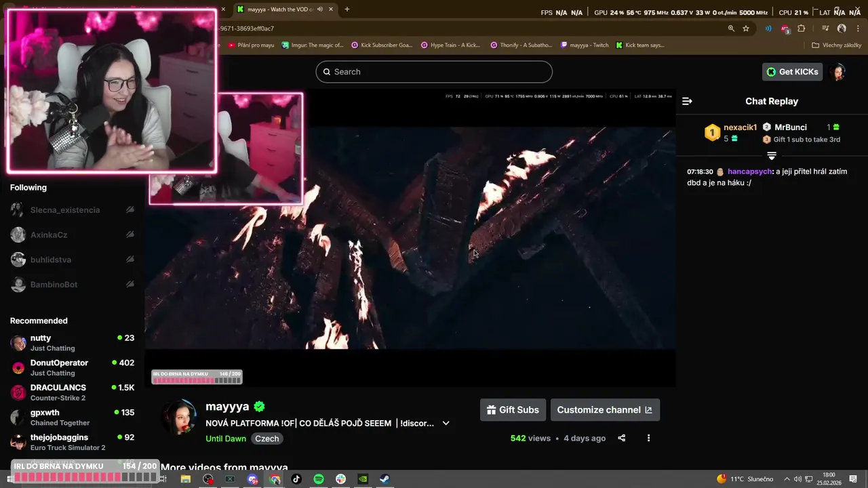Click the VOD video player
868x488 pixels.
point(410,237)
